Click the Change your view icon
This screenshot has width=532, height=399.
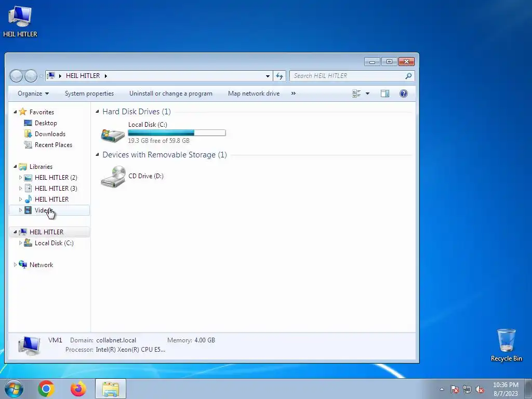356,94
